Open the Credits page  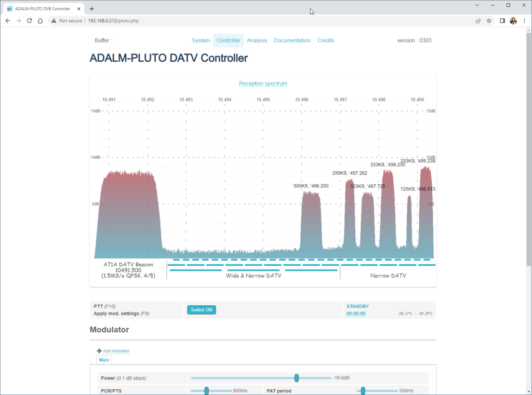click(326, 40)
